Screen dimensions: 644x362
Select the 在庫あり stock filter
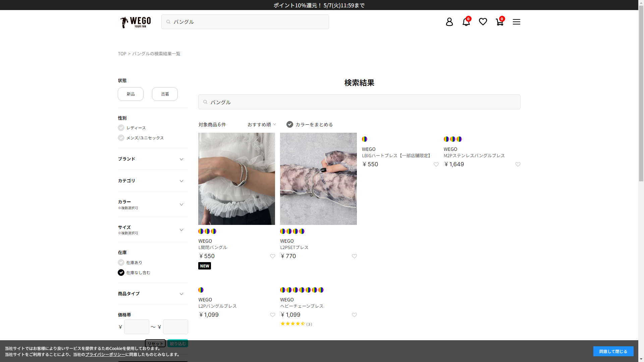coord(121,263)
